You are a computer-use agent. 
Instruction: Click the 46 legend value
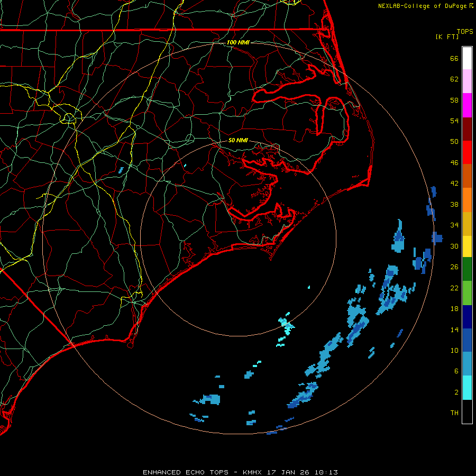[454, 163]
